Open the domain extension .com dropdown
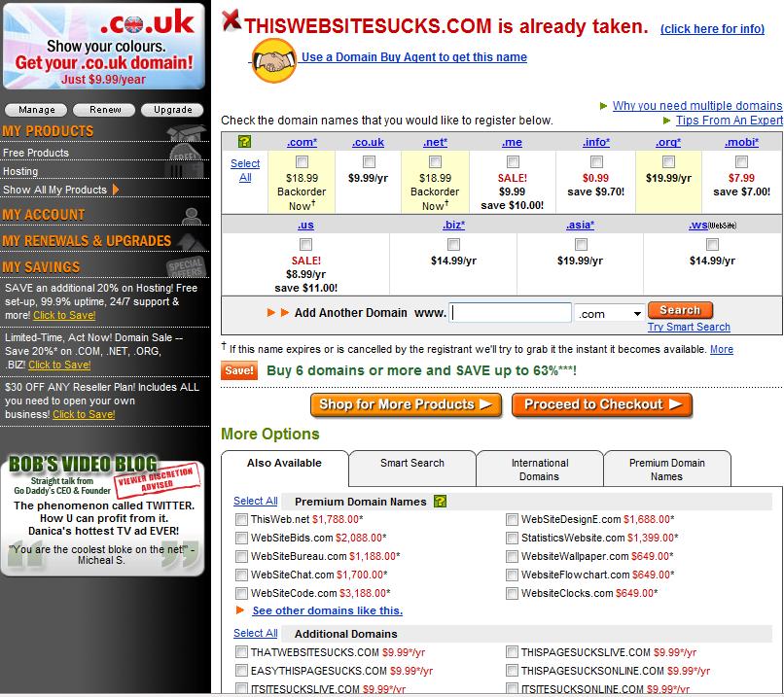This screenshot has width=784, height=697. 609,314
